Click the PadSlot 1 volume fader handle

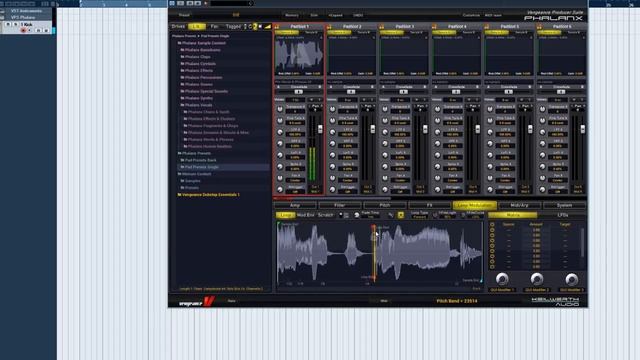pyautogui.click(x=320, y=129)
